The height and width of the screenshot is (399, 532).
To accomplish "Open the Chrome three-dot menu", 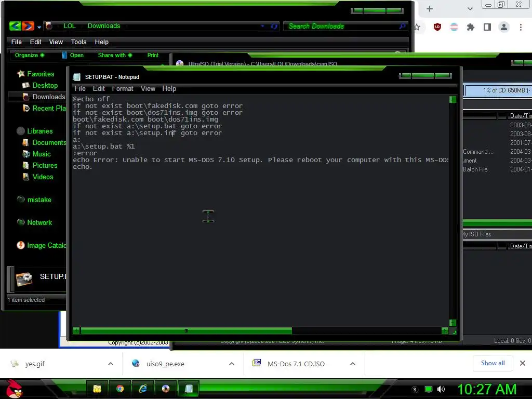I will click(521, 27).
